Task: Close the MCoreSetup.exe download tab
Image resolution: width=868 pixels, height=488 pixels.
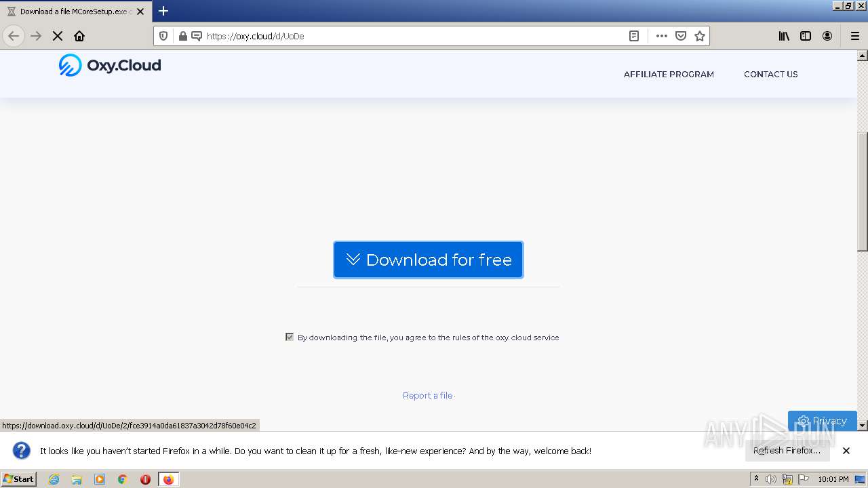Action: point(140,12)
